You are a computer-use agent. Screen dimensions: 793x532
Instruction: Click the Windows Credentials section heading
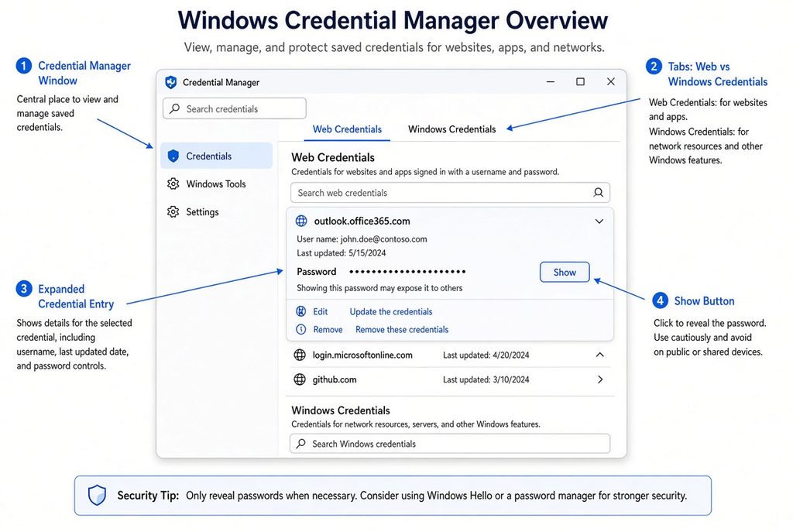click(341, 410)
